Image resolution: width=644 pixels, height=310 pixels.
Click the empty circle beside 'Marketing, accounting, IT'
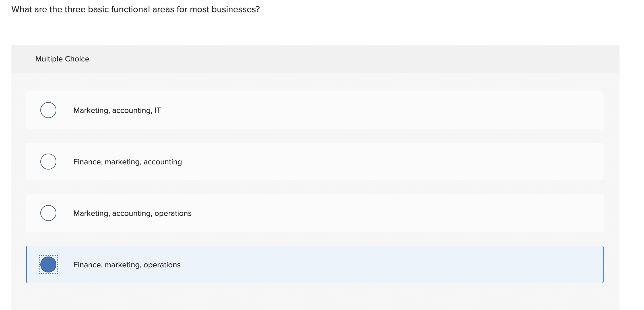[x=48, y=110]
